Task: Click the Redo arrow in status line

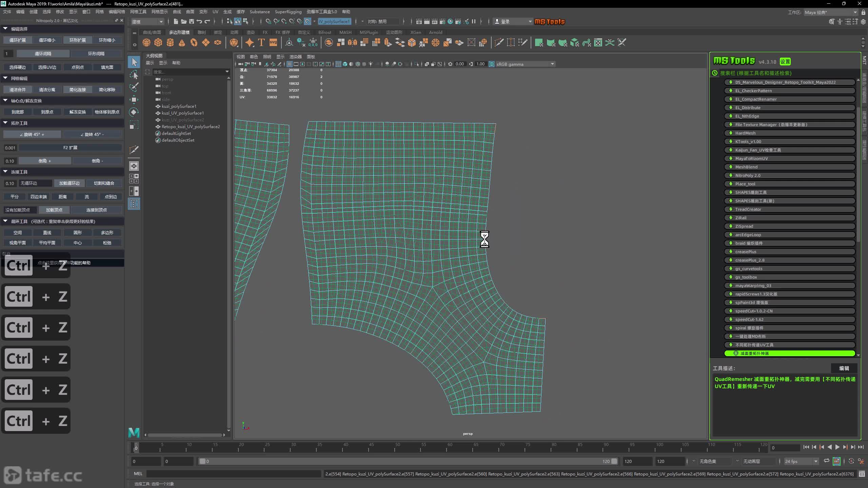Action: click(207, 21)
